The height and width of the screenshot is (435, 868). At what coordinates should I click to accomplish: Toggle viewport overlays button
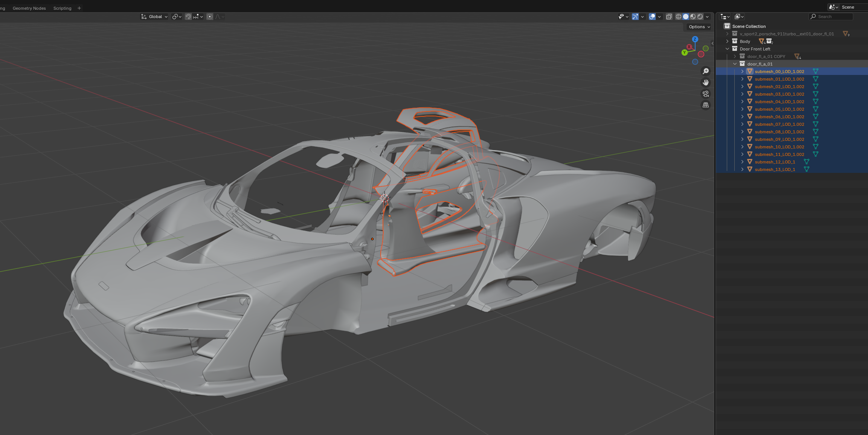[x=652, y=17]
